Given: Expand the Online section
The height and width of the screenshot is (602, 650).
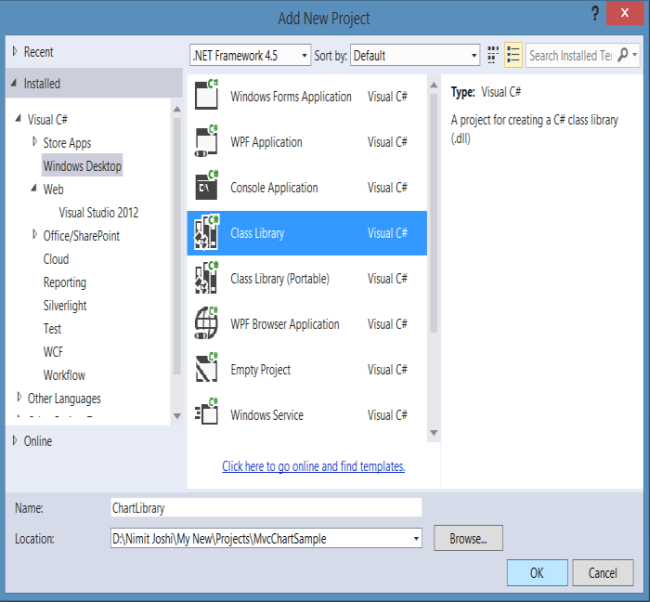Looking at the screenshot, I should click(15, 440).
